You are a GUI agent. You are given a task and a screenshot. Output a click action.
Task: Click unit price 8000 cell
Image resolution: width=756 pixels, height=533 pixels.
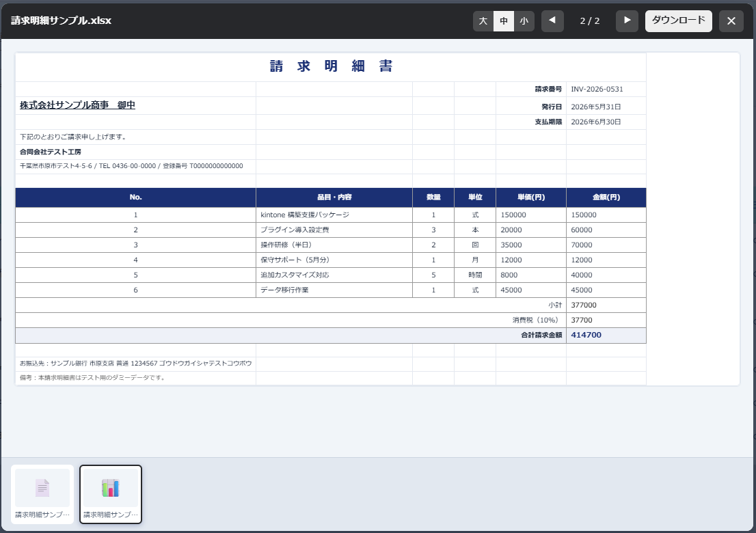click(x=531, y=275)
